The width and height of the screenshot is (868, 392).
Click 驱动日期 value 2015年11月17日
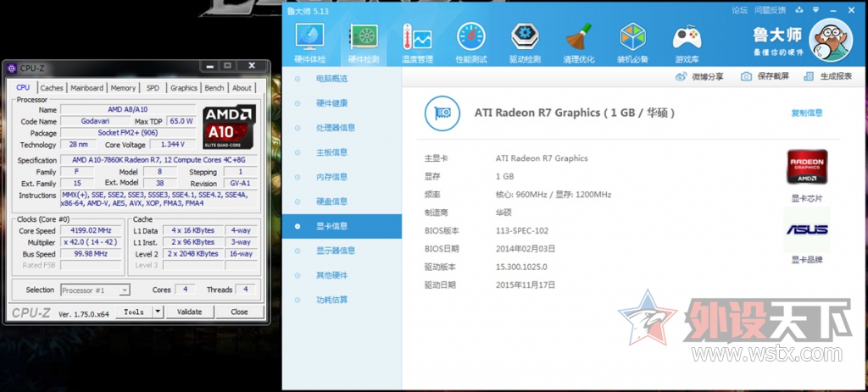(526, 285)
